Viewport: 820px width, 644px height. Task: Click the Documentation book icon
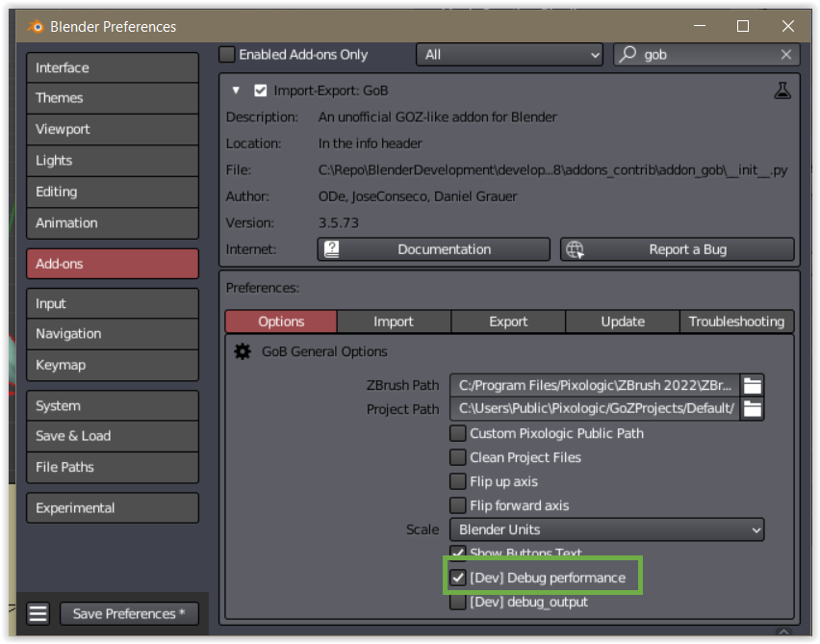point(331,249)
